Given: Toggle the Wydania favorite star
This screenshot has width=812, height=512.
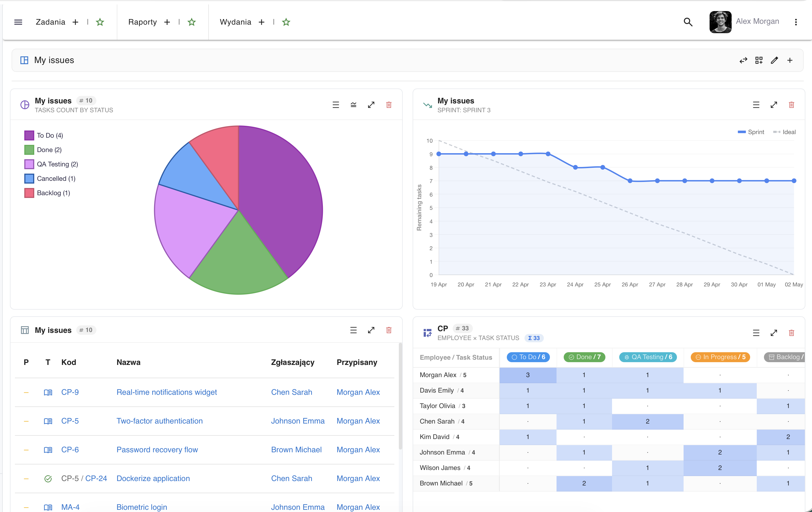Looking at the screenshot, I should click(x=286, y=22).
